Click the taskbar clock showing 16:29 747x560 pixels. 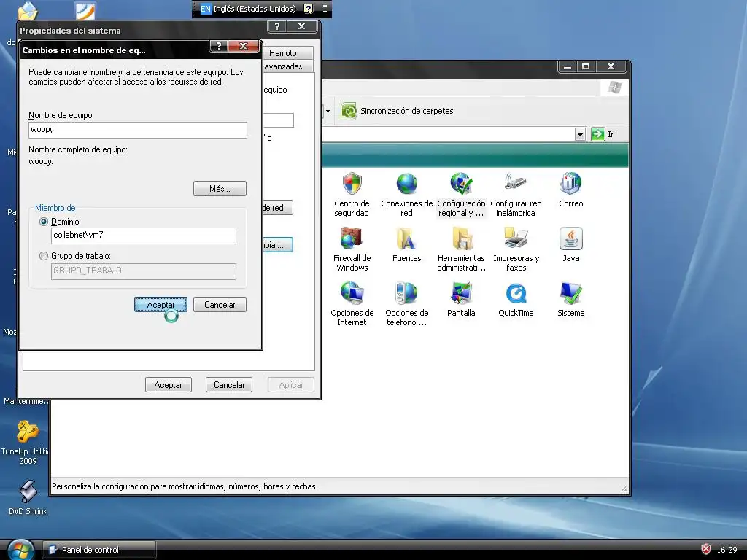(x=727, y=550)
